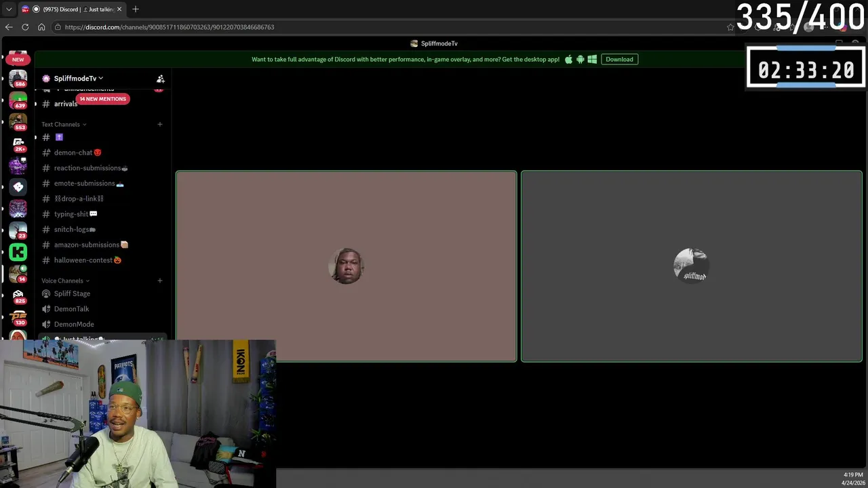Add a channel under Text Channels
868x488 pixels.
coord(160,124)
